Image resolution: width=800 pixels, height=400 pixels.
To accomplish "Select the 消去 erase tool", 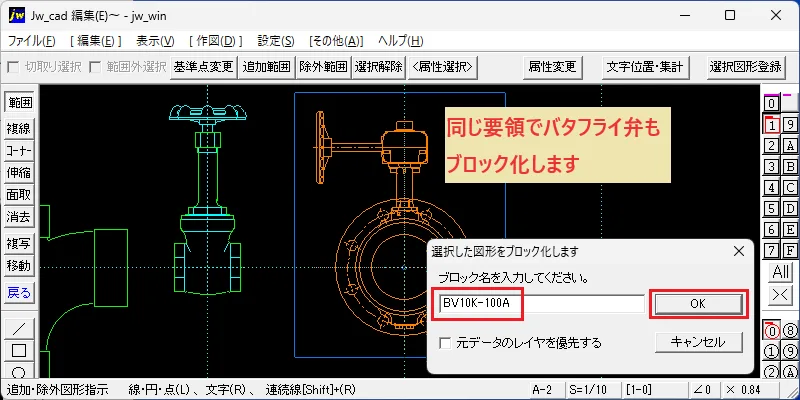I will pyautogui.click(x=19, y=217).
